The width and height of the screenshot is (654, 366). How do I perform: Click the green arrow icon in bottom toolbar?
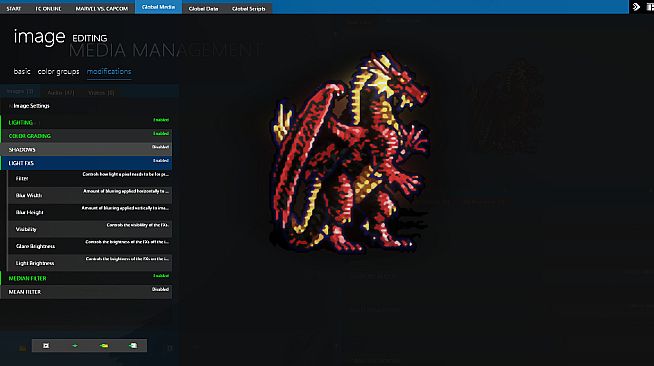75,346
